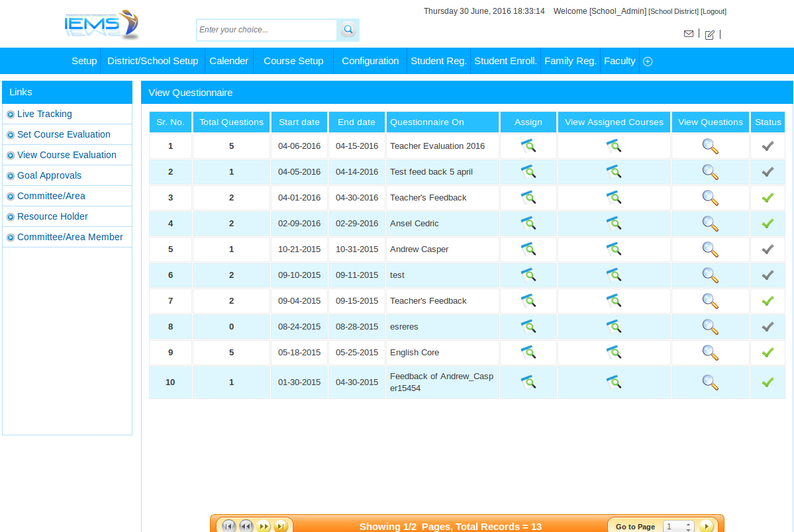Open the Committee/Area link

51,197
